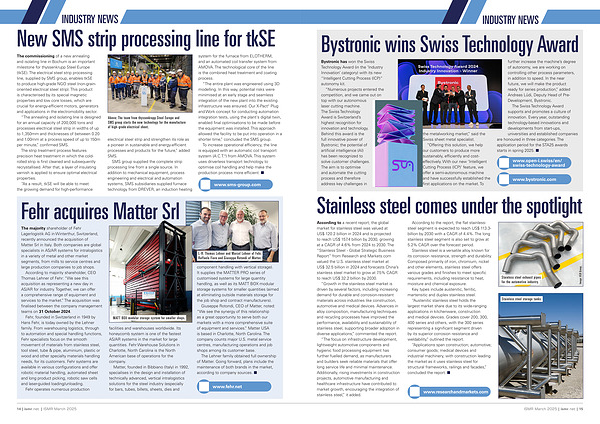Select the purple STA trophy image
Viewport: 600px width, 424px height.
(399, 144)
